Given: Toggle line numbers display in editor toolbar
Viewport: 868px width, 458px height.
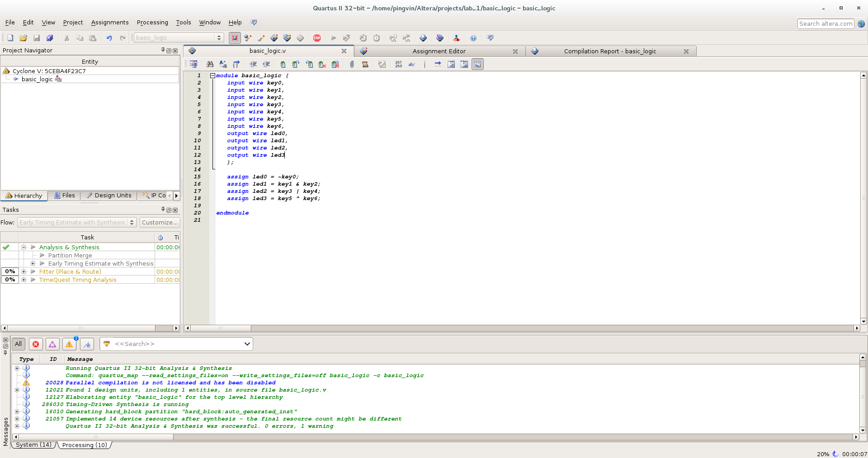Looking at the screenshot, I should point(398,64).
